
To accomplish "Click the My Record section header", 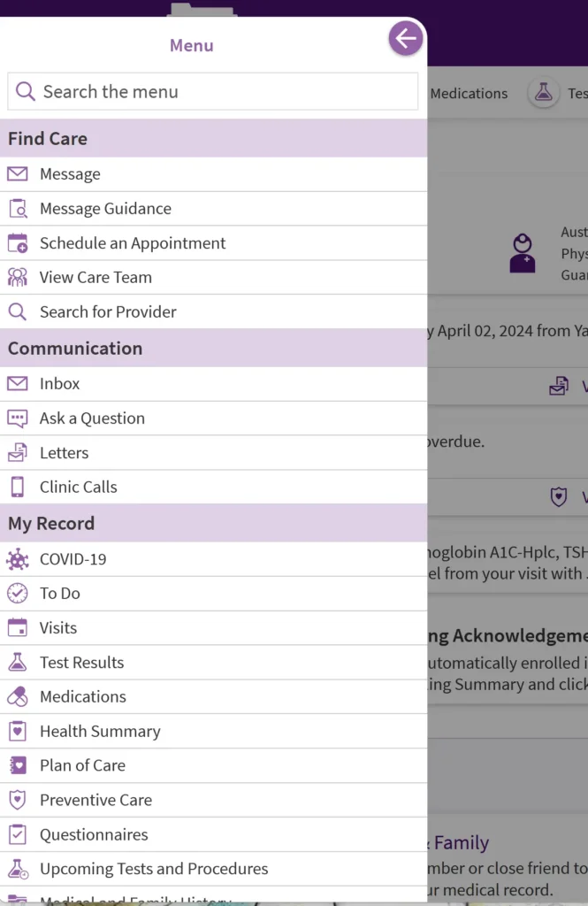I will (x=214, y=523).
